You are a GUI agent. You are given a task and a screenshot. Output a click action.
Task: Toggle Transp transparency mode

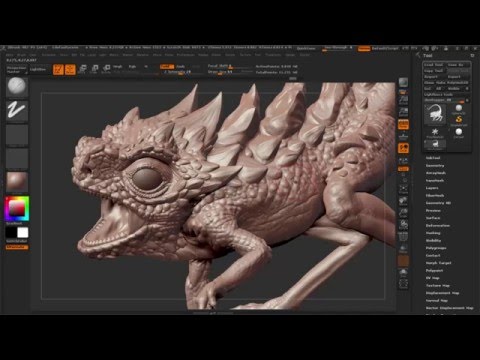(x=403, y=248)
